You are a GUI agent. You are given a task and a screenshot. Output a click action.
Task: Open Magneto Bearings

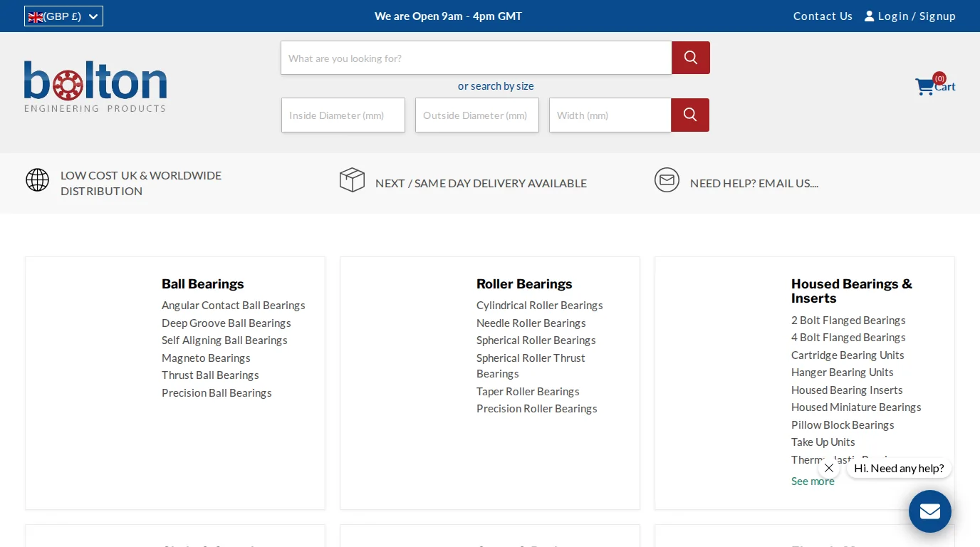click(x=206, y=358)
